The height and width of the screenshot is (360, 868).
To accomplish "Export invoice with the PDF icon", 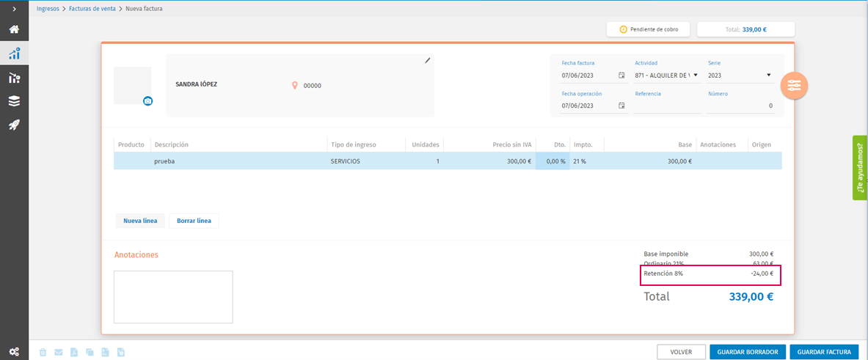I will [x=74, y=352].
